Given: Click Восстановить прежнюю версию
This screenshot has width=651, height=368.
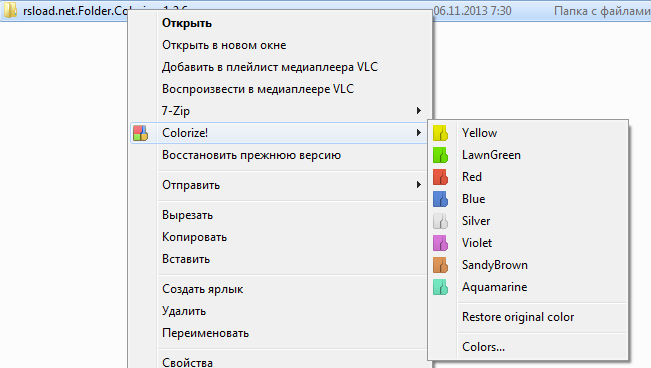Looking at the screenshot, I should 251,155.
